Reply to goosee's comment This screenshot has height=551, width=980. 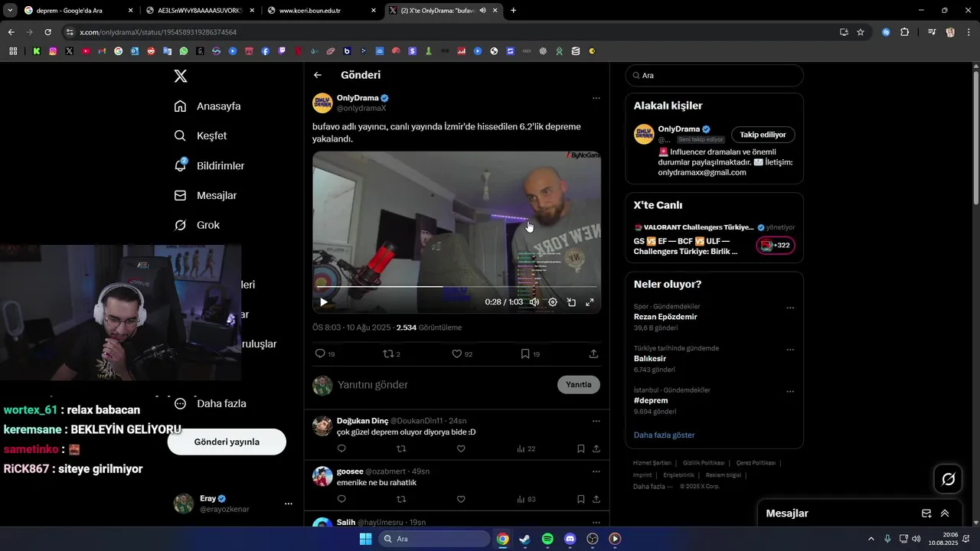341,499
